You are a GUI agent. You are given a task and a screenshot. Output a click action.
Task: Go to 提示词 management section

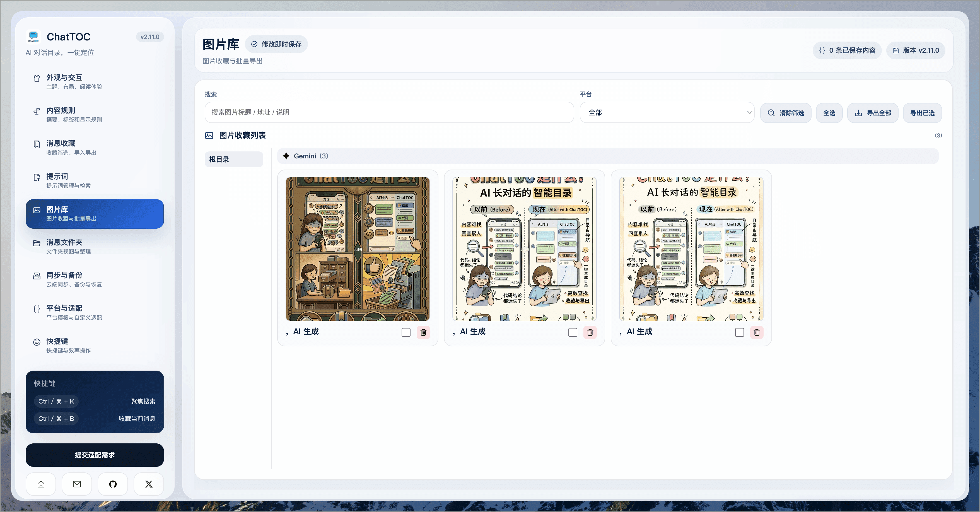click(95, 181)
